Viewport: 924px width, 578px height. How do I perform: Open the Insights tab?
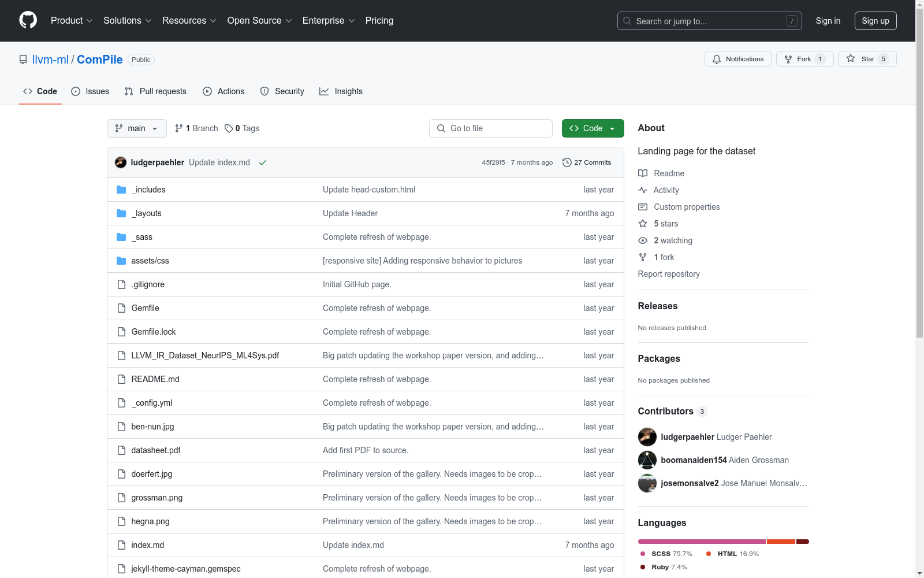tap(341, 91)
